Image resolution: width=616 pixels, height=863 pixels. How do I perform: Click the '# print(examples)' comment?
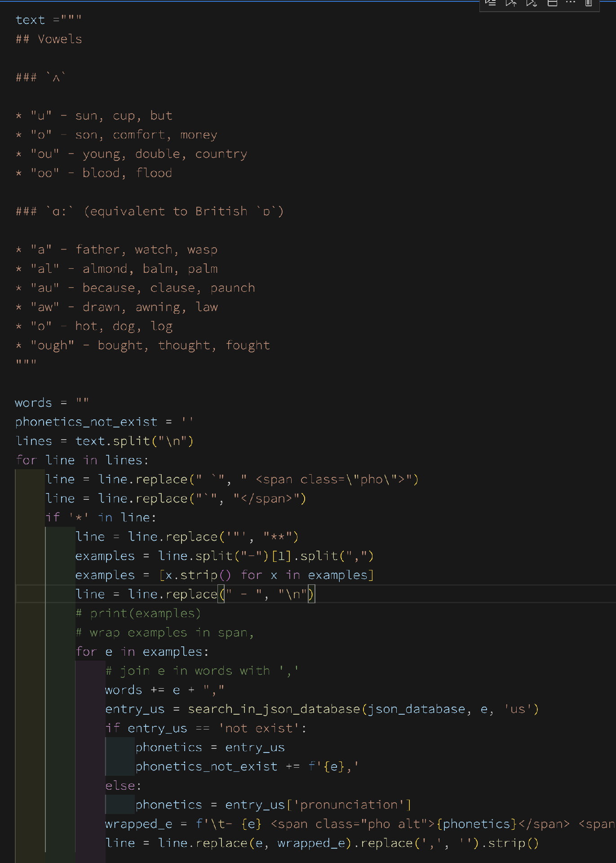coord(138,613)
